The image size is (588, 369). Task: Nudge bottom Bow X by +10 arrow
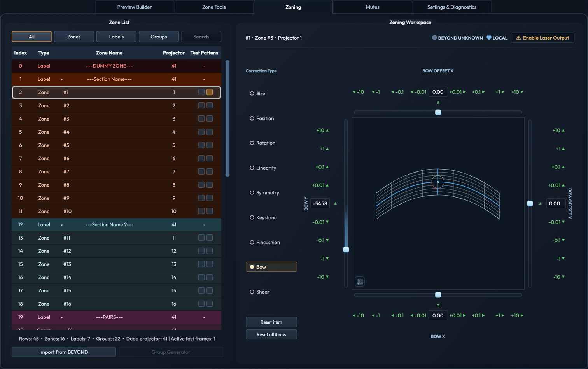point(517,316)
